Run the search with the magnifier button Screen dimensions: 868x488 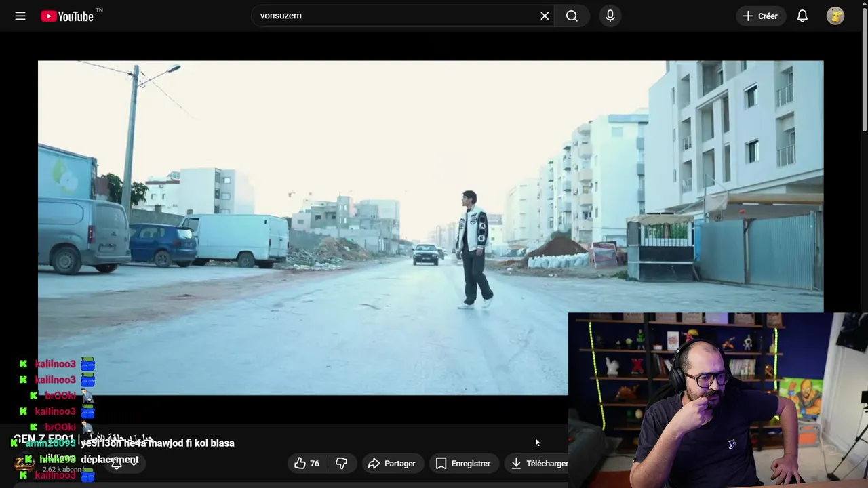point(572,16)
